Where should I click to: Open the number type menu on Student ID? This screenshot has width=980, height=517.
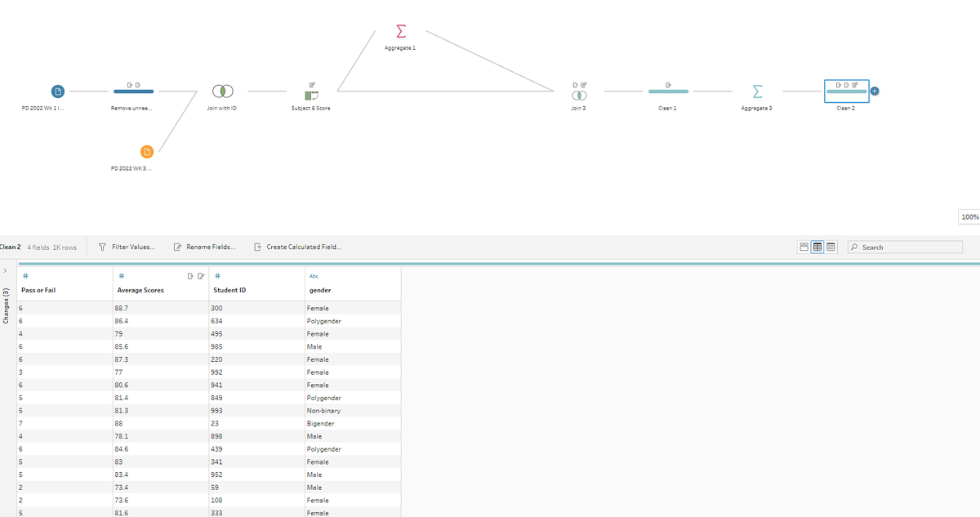click(x=216, y=276)
